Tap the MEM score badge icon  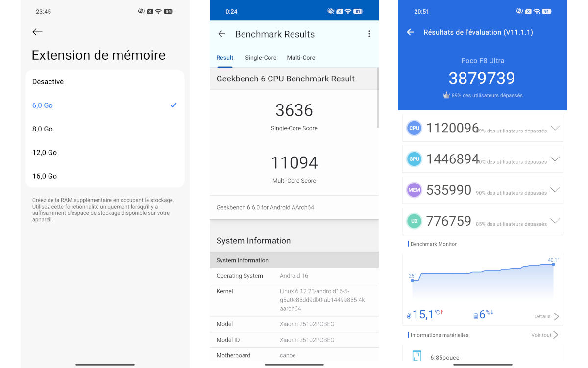point(414,190)
